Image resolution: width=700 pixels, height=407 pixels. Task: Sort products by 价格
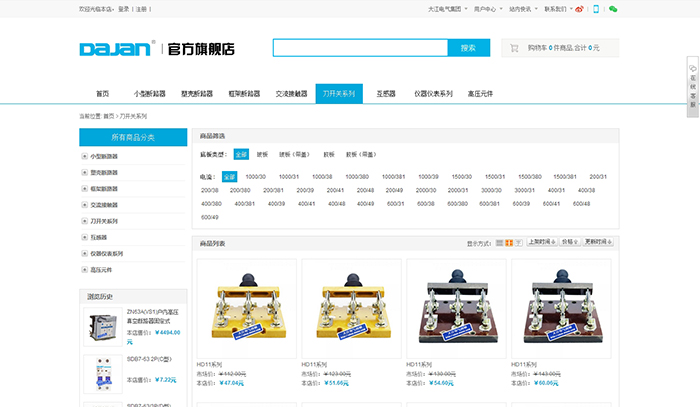[570, 242]
